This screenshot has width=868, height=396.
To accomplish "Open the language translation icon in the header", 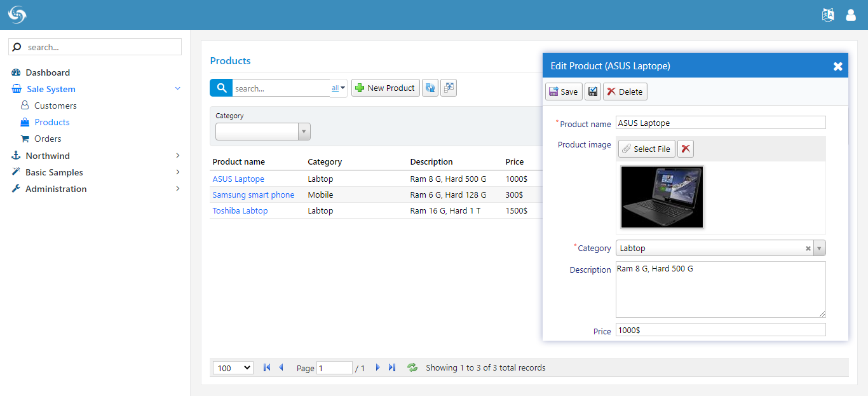I will pyautogui.click(x=828, y=14).
